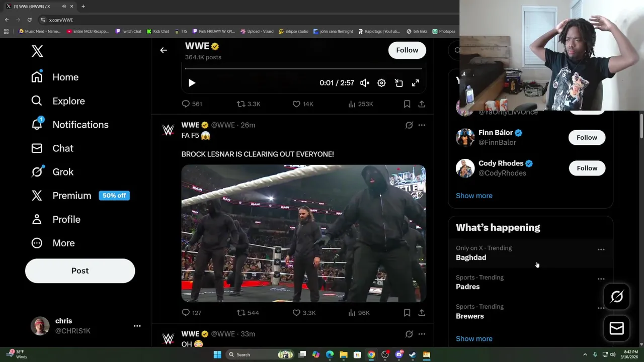Open Grok explain on 26m post

coord(409,125)
